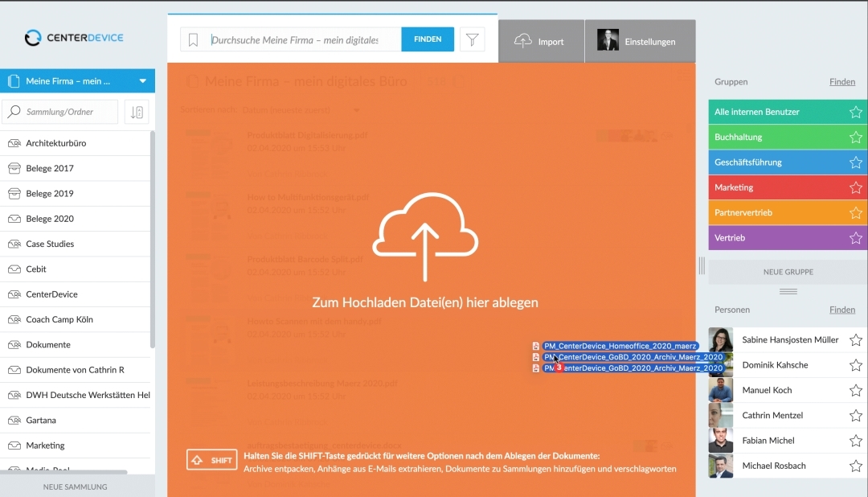Image resolution: width=868 pixels, height=497 pixels.
Task: Click the collections list vertical scrollbar
Action: pyautogui.click(x=152, y=240)
